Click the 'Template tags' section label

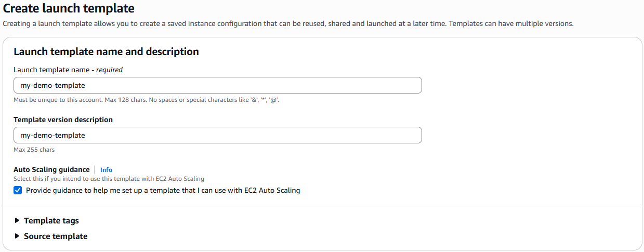point(51,221)
